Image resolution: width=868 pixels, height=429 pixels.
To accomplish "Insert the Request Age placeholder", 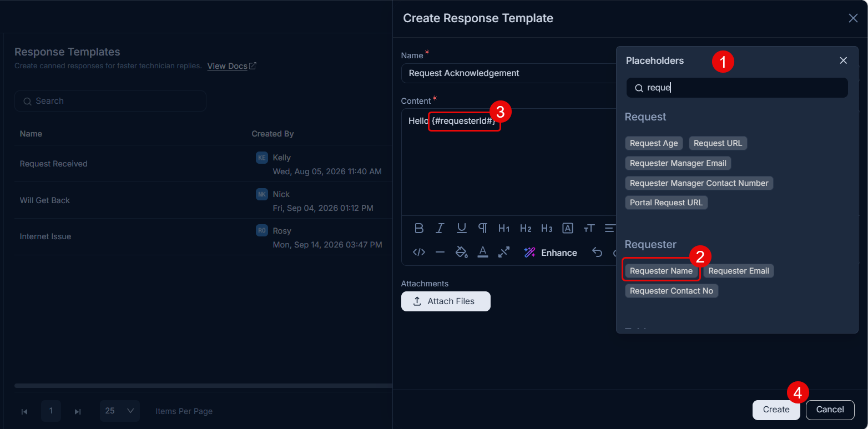I will coord(654,143).
